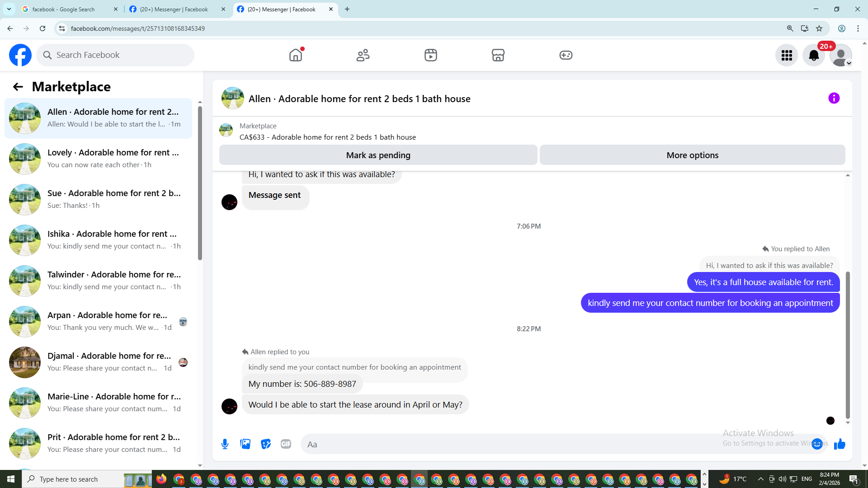868x488 pixels.
Task: Open Facebook notifications bell
Action: [814, 55]
